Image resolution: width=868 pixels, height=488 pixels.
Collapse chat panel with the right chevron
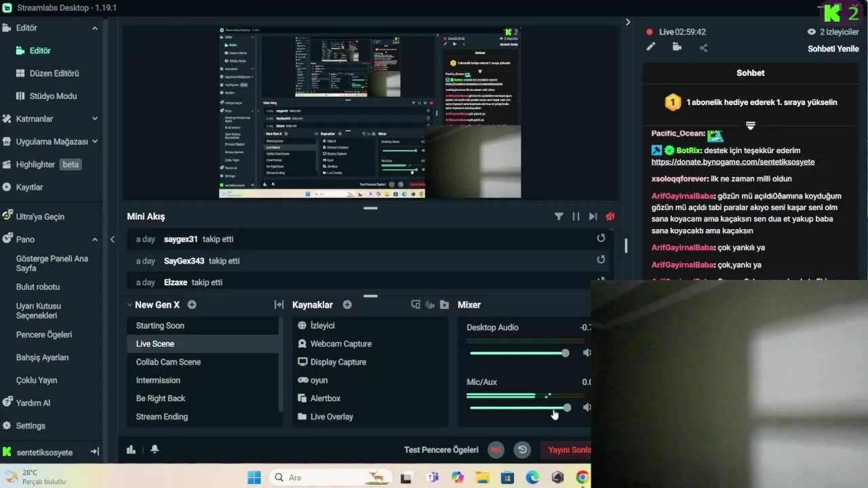[628, 22]
